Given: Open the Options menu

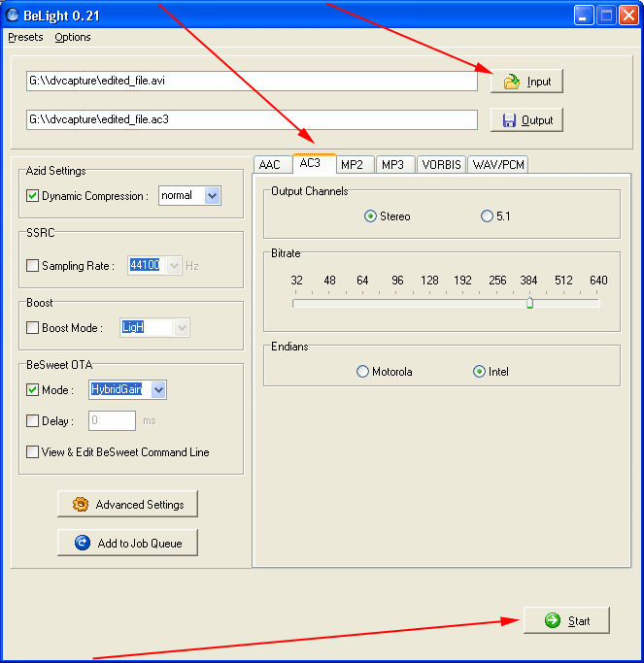Looking at the screenshot, I should pos(73,37).
